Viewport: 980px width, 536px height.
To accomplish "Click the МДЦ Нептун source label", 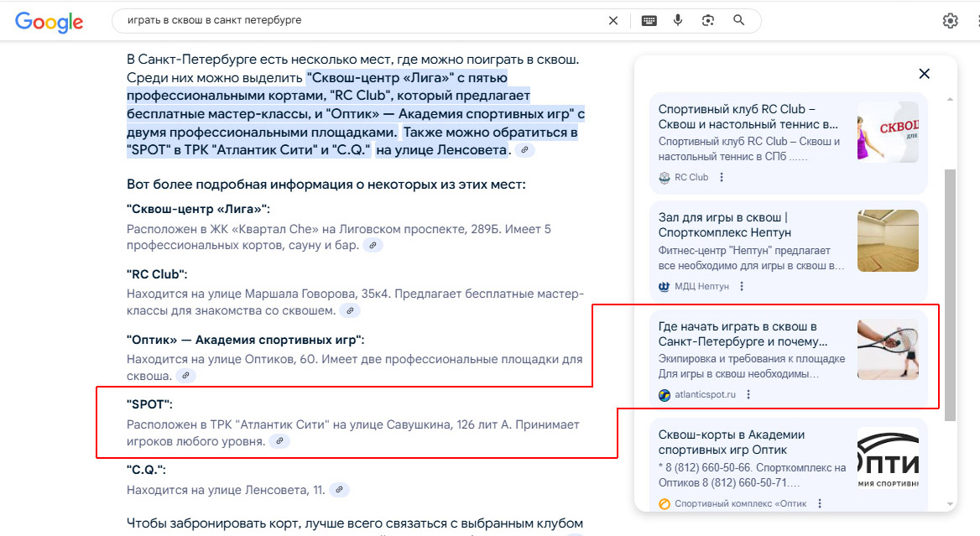I will 701,286.
